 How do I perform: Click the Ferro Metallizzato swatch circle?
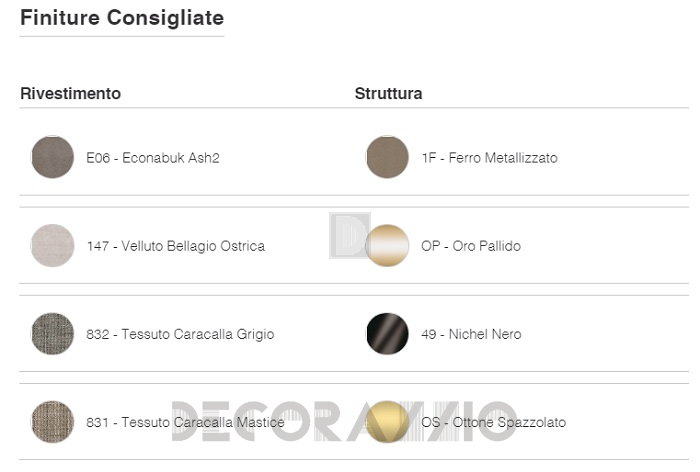[388, 157]
